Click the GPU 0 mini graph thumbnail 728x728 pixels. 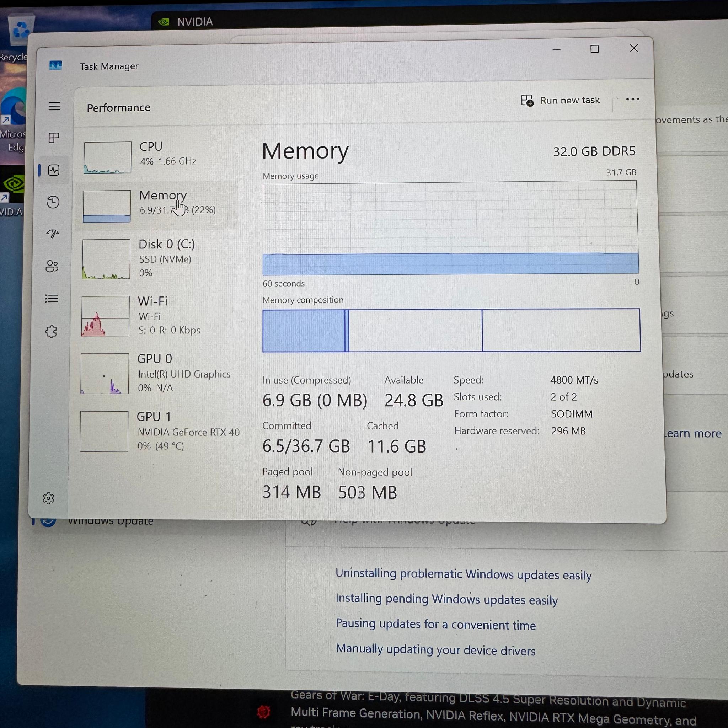tap(105, 374)
